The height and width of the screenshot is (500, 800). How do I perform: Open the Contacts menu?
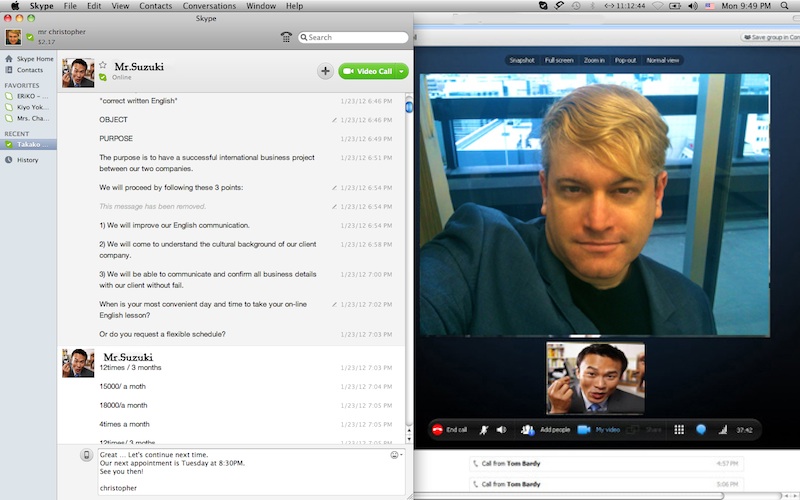click(x=156, y=6)
